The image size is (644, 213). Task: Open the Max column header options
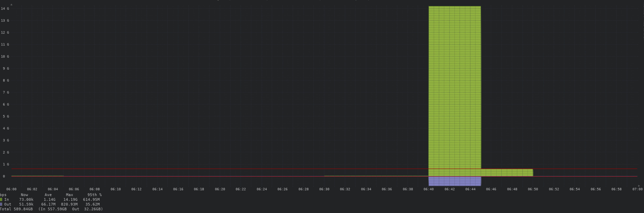69,195
